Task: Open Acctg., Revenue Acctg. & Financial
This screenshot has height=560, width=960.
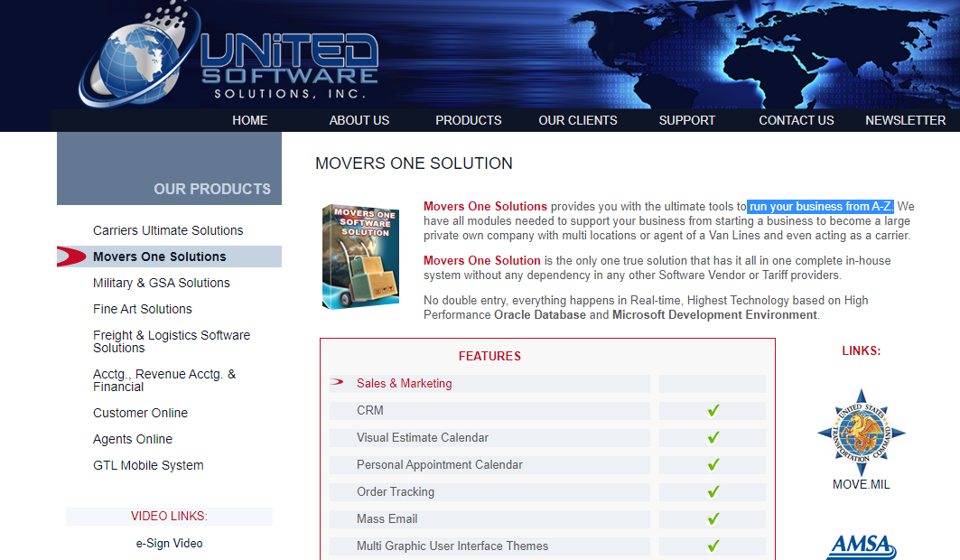Action: 164,380
